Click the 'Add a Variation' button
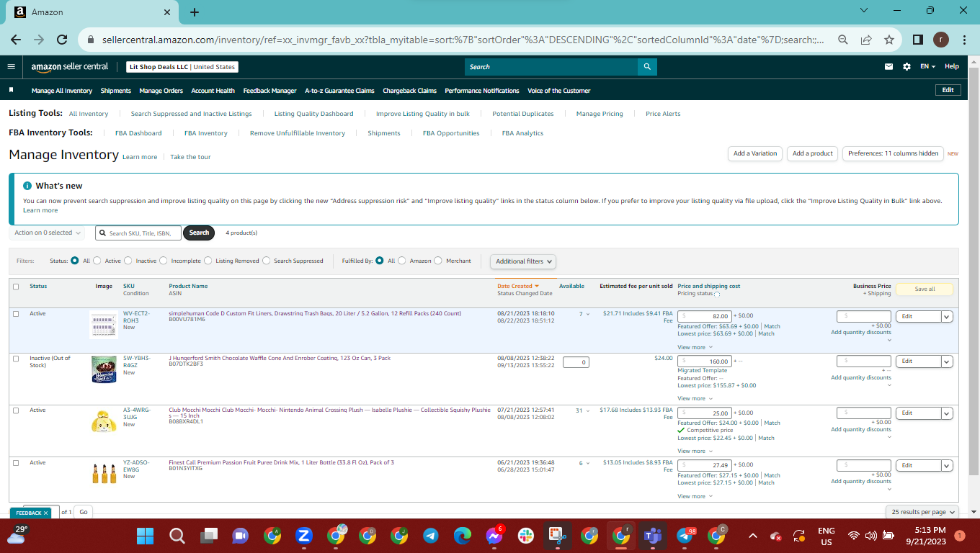The height and width of the screenshot is (553, 980). pyautogui.click(x=755, y=153)
